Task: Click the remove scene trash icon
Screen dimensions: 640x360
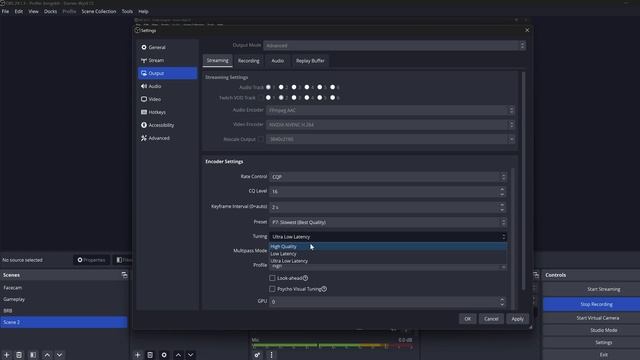Action: point(19,355)
